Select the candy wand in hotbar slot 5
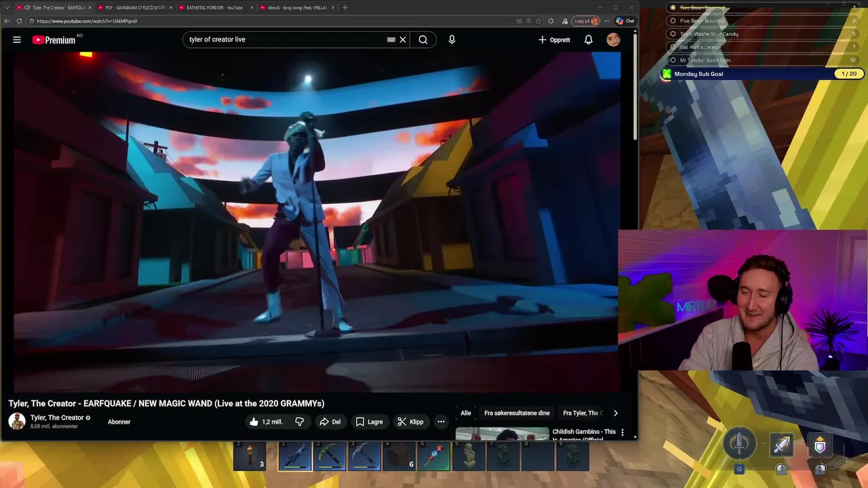This screenshot has height=488, width=868. (434, 456)
